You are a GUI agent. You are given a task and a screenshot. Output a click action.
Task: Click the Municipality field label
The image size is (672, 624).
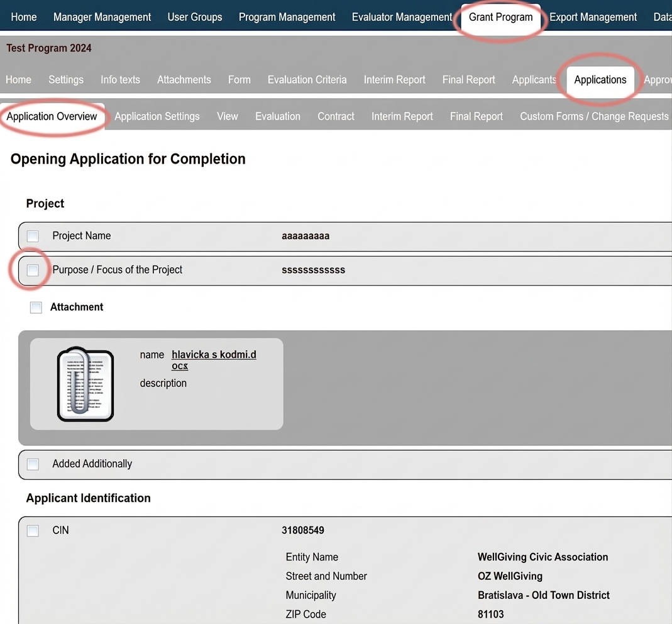click(x=311, y=595)
